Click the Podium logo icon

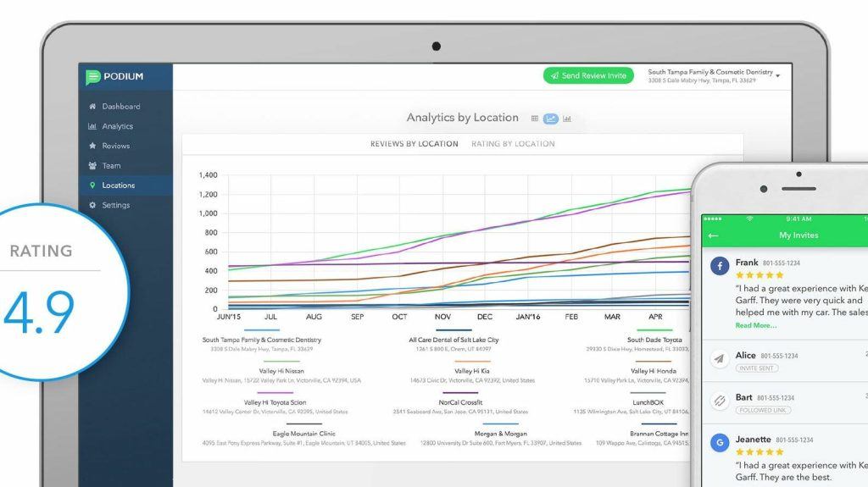(x=92, y=77)
